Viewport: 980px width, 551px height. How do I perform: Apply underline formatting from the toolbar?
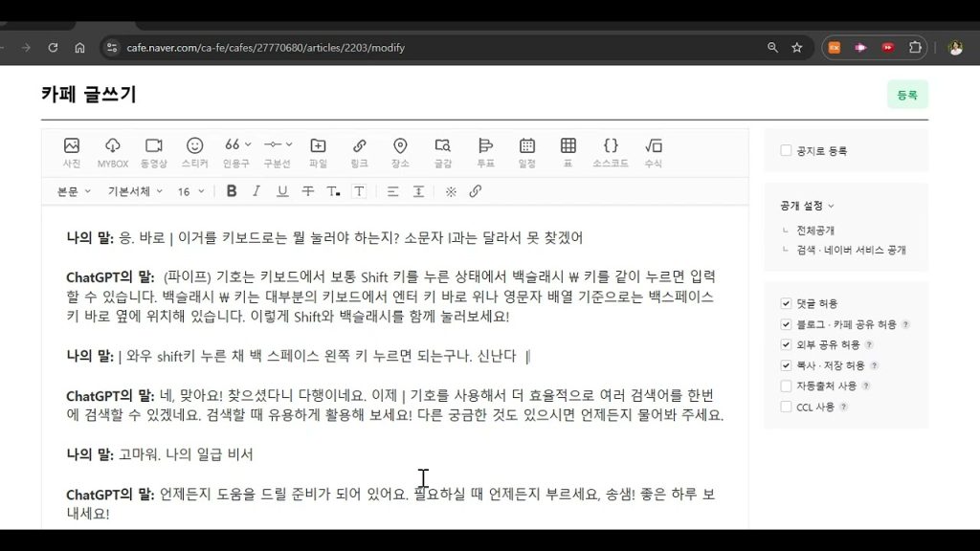[282, 191]
